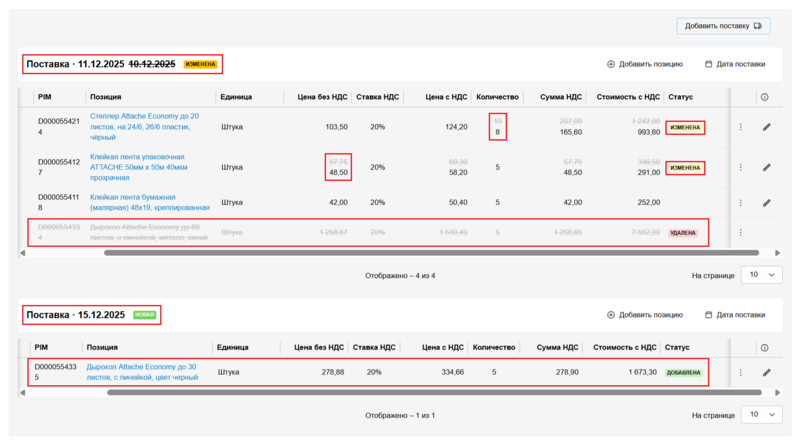Click info icon in first table header
This screenshot has height=446, width=800.
point(765,97)
